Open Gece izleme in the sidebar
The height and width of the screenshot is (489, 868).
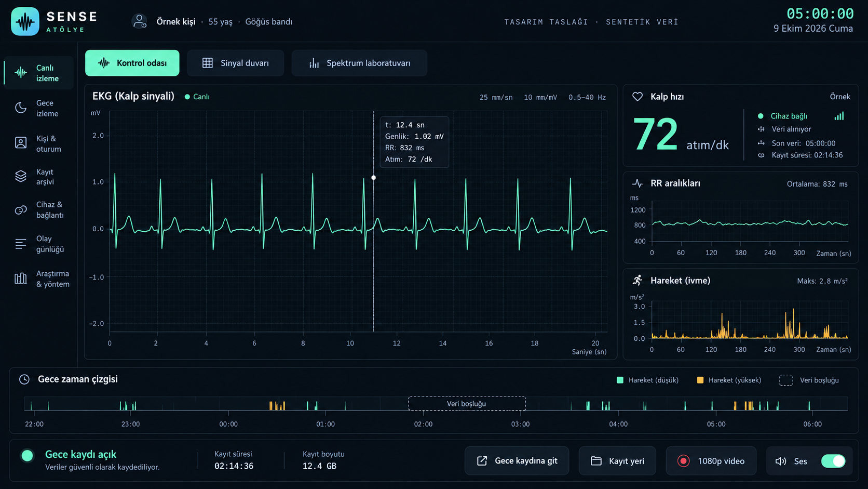(38, 108)
